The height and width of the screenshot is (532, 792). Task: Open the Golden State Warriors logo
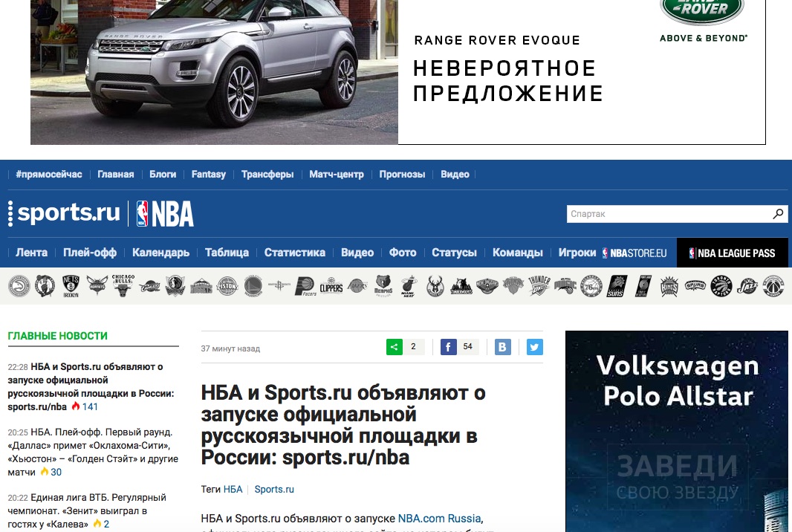coord(253,286)
